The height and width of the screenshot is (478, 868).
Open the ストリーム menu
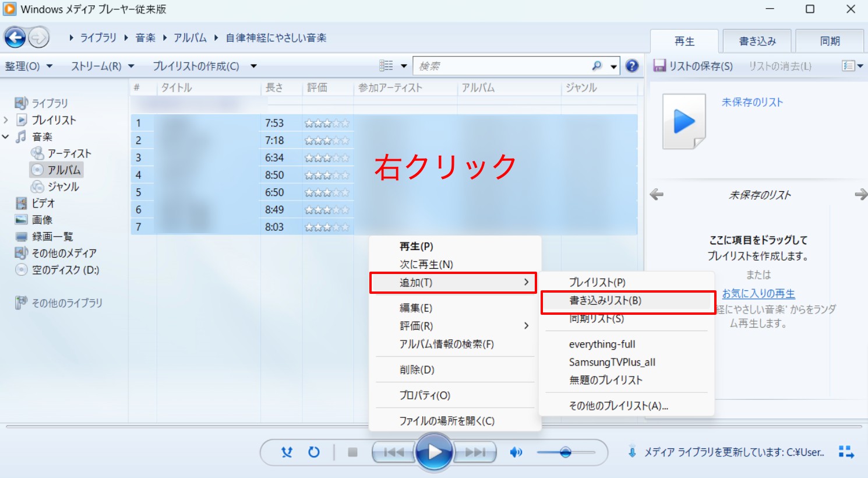click(x=103, y=66)
